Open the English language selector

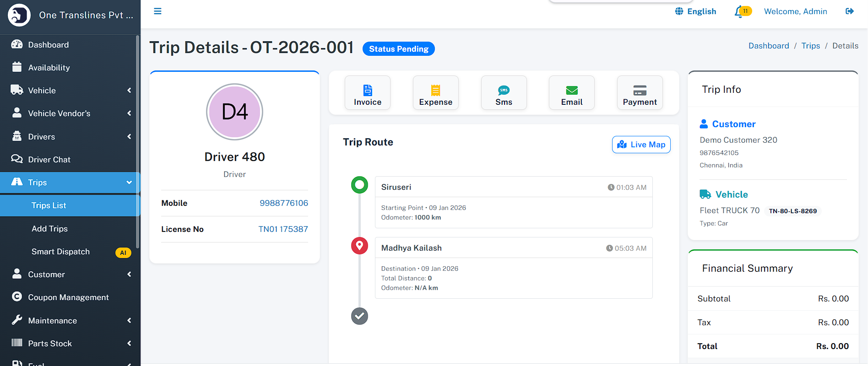point(695,11)
